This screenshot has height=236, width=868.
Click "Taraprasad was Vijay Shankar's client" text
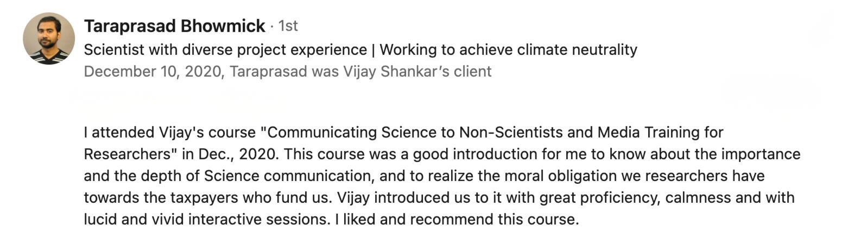pos(360,71)
